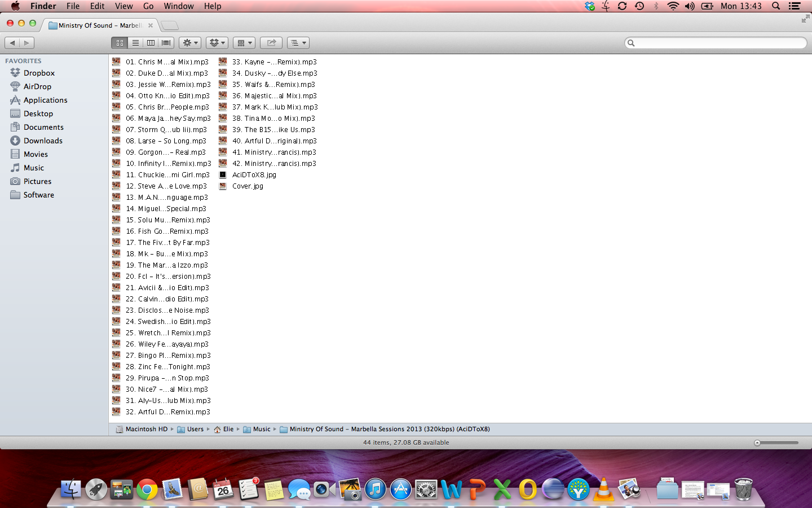Open Documents in the sidebar
812x508 pixels.
[43, 127]
